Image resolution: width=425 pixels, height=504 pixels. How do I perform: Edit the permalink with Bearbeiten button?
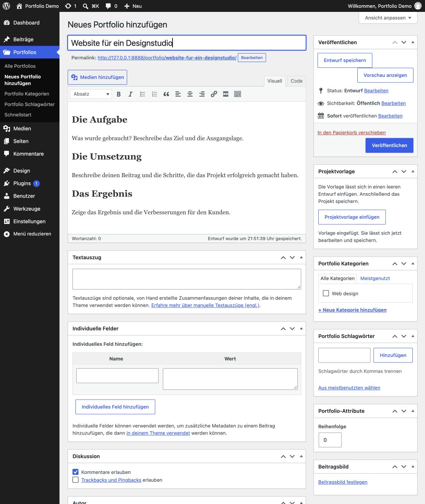(252, 58)
